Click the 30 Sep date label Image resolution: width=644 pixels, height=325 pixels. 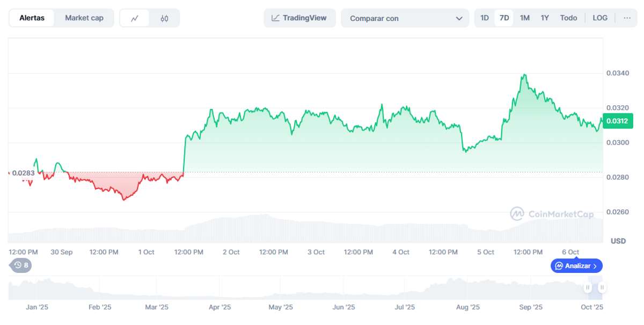coord(62,252)
